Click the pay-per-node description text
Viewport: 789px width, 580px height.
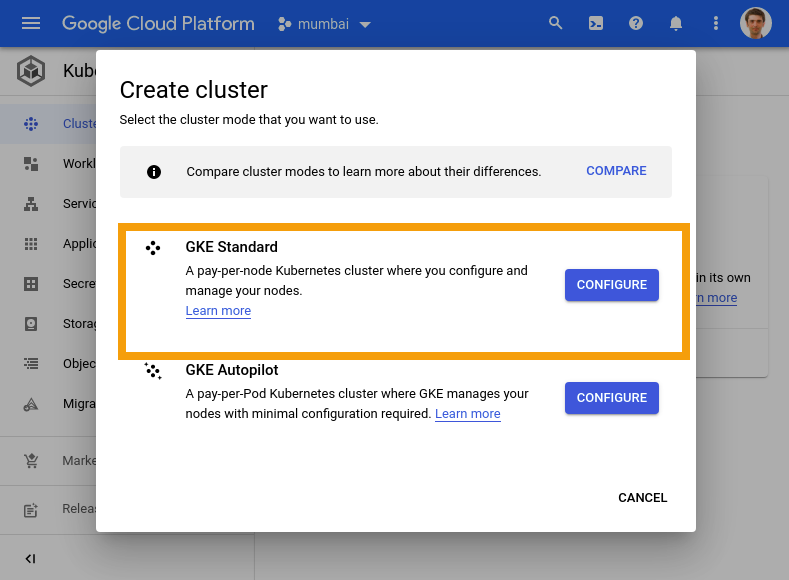pos(356,281)
